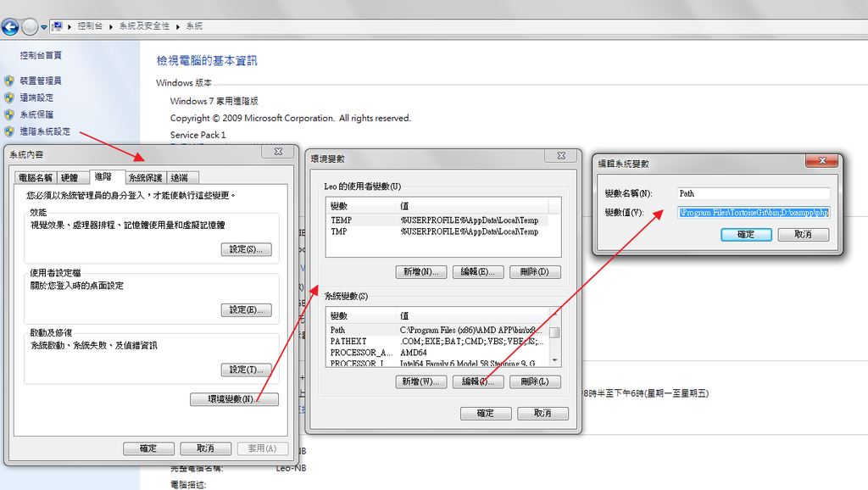
Task: Confirm 系統內容 dialog with 確定
Action: (x=148, y=448)
